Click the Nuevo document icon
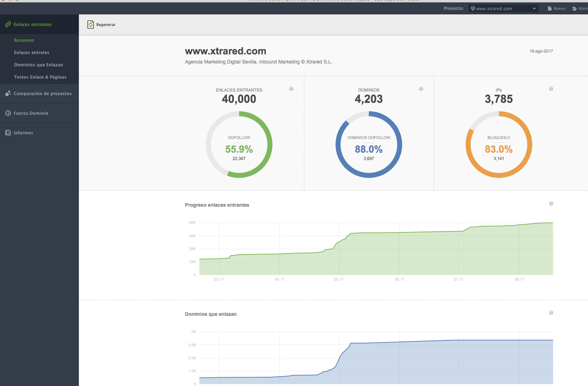 550,8
